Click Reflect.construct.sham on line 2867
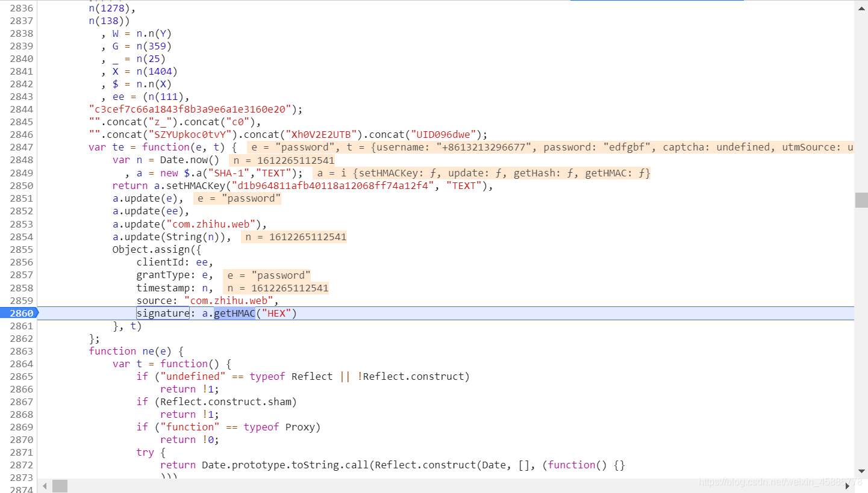The image size is (868, 493). tap(228, 402)
